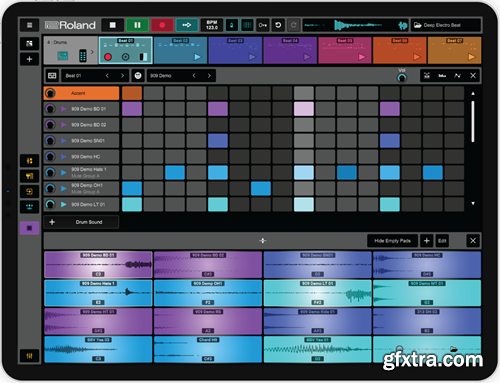Open the mixer sliders icon in left sidebar
This screenshot has height=383, width=500.
(29, 161)
